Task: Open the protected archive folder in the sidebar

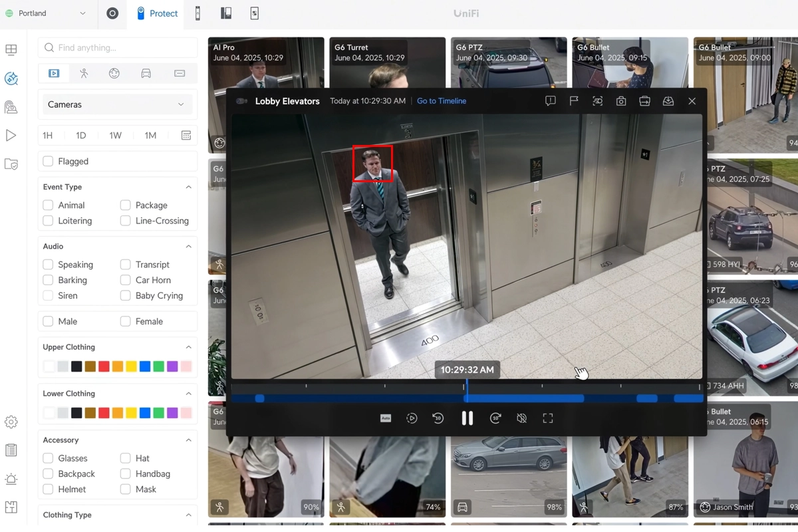Action: tap(11, 164)
